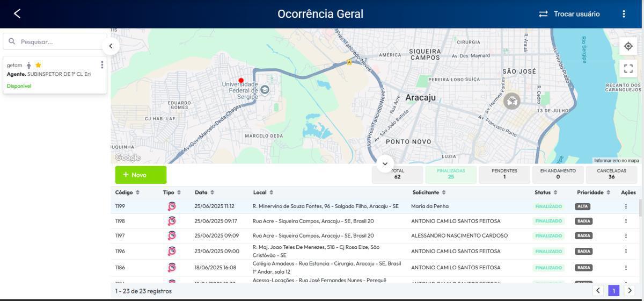Viewport: 644px width, 301px height.
Task: Open actions menu for occurrence 1186
Action: pos(626,267)
